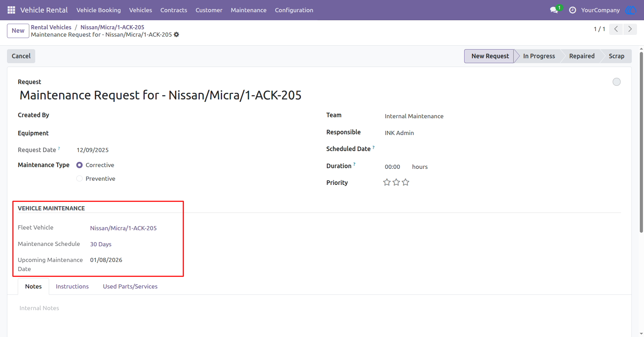Click the New record button
The width and height of the screenshot is (644, 337).
pos(18,31)
